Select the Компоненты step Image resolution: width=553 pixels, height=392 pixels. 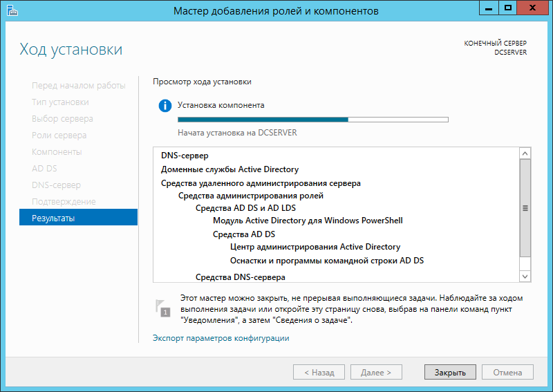coord(57,151)
